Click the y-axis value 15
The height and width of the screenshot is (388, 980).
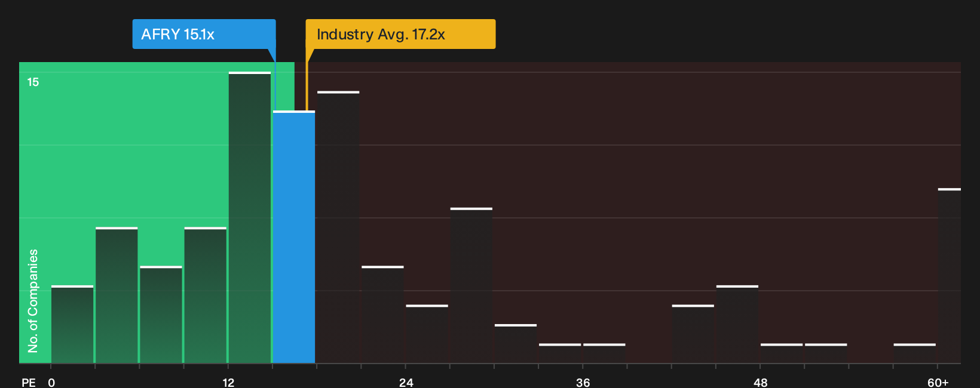click(x=33, y=82)
